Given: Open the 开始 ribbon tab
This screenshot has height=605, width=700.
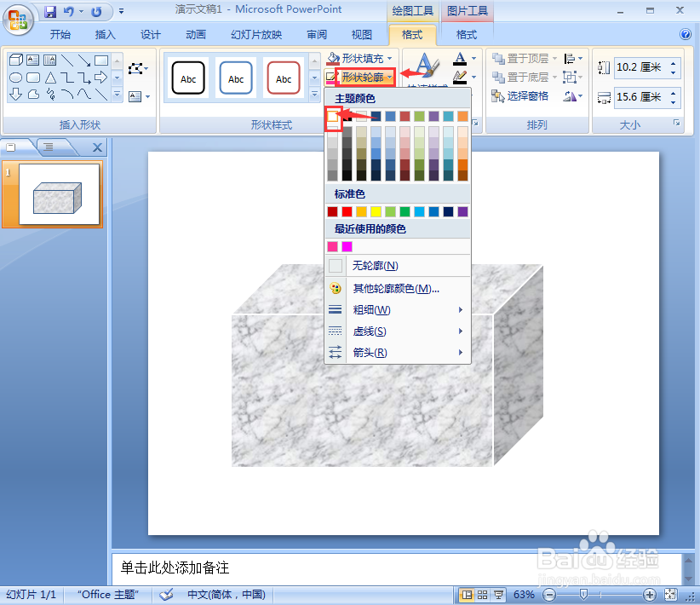Looking at the screenshot, I should pos(60,35).
